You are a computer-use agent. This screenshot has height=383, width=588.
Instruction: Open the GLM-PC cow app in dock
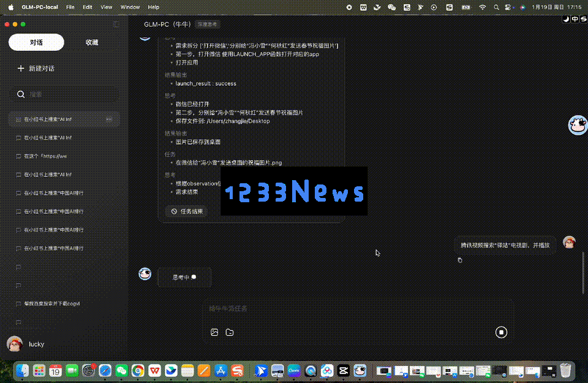click(360, 371)
